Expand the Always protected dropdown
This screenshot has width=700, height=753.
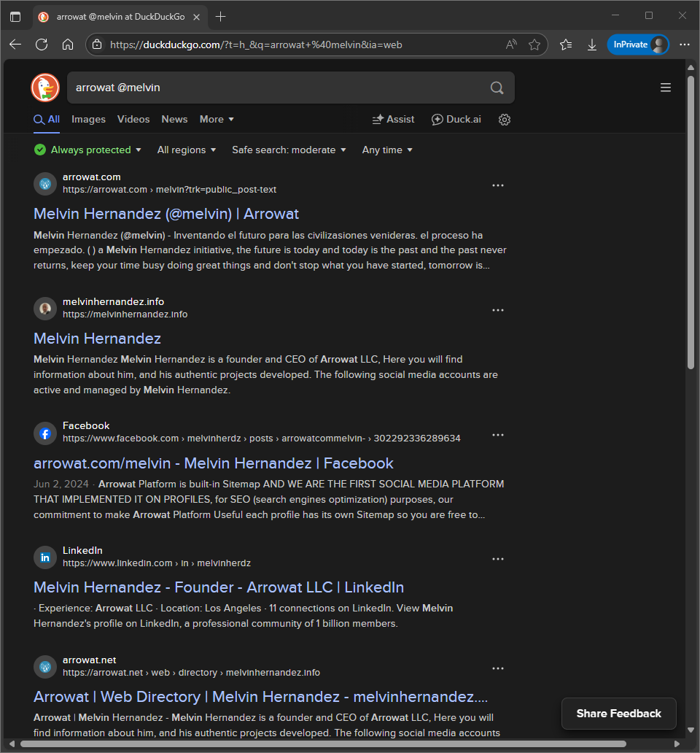pyautogui.click(x=87, y=150)
